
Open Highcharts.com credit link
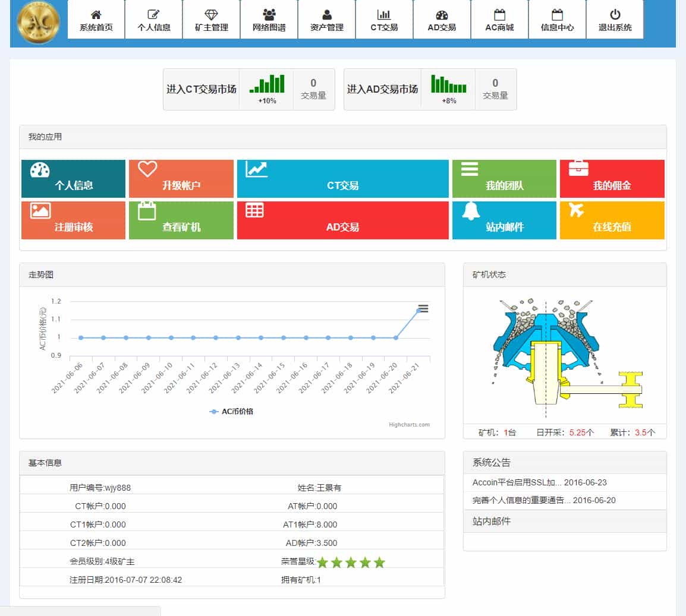coord(409,425)
